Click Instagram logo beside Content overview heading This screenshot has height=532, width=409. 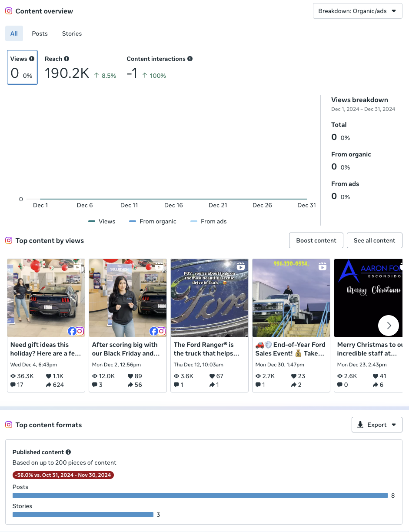point(9,11)
